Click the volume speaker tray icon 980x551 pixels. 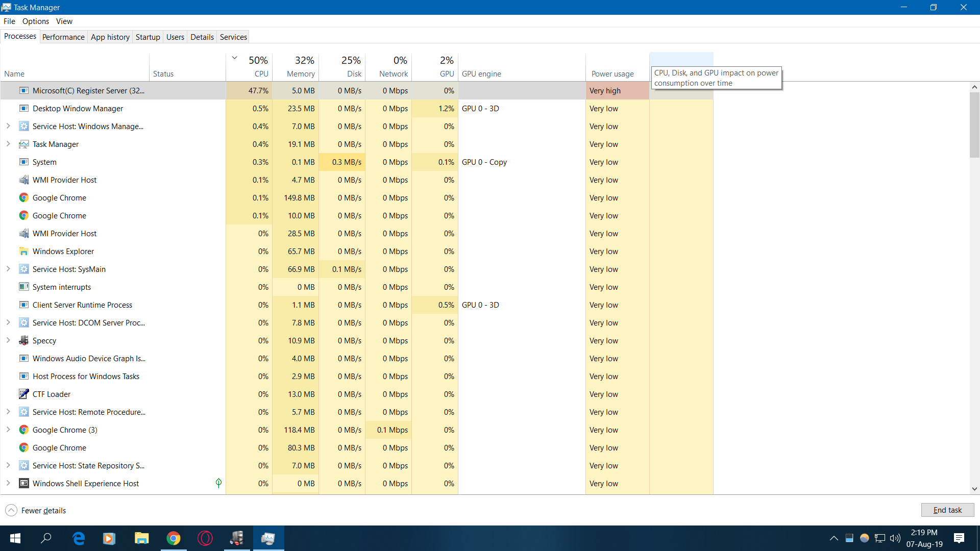coord(895,538)
